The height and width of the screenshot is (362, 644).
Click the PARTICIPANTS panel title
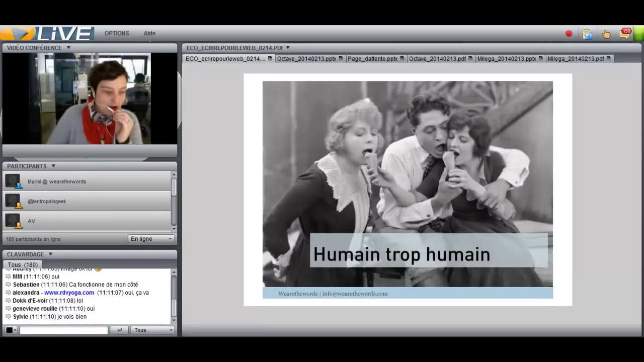[27, 166]
